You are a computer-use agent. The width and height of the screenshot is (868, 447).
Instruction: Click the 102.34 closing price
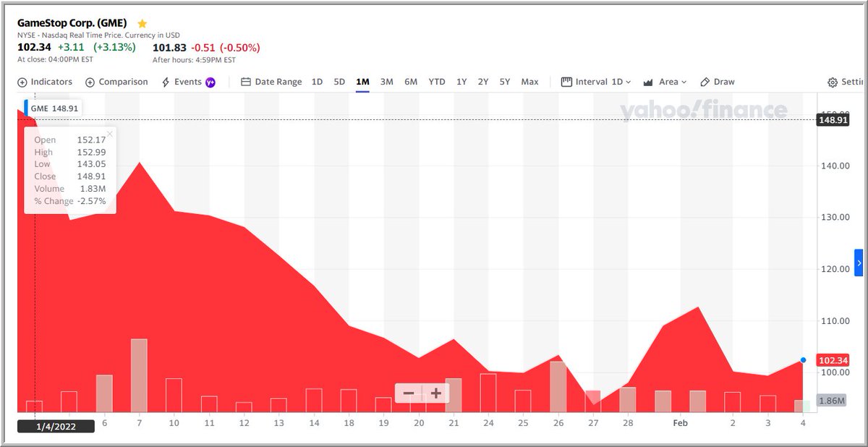point(35,48)
